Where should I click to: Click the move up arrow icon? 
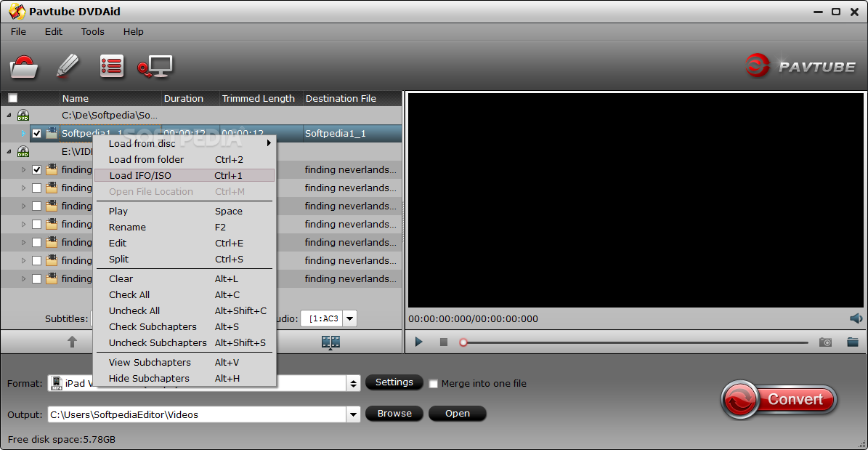point(72,342)
